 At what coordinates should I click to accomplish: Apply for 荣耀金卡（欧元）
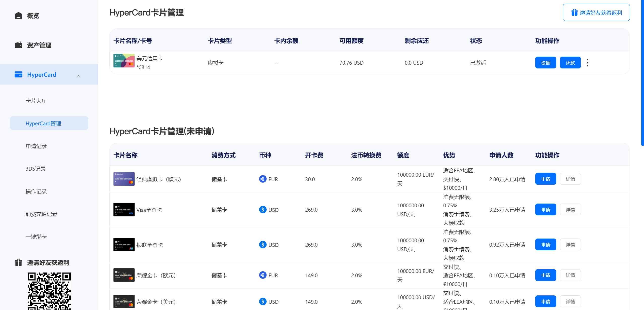pos(546,275)
